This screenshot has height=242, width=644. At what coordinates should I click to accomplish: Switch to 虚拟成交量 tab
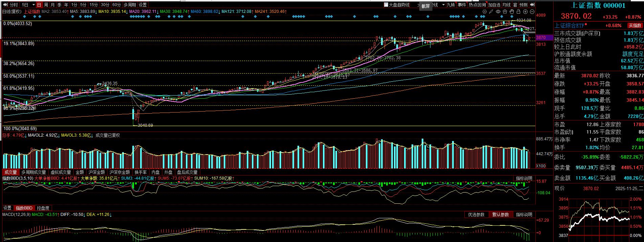(61, 172)
